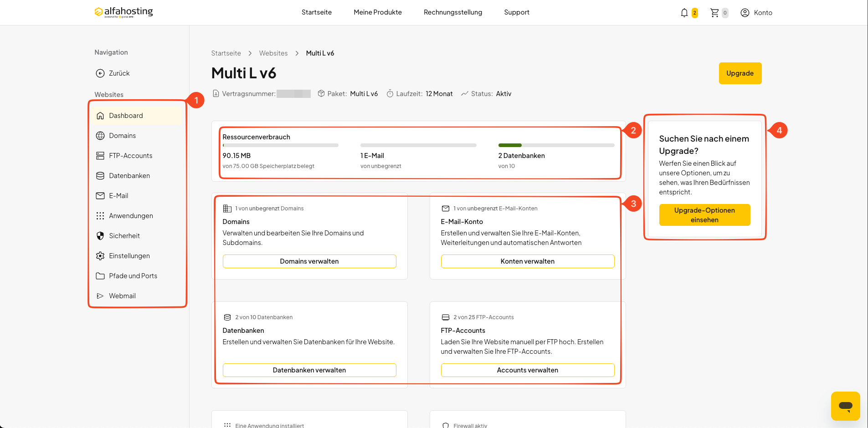Click Konten verwalten button
The height and width of the screenshot is (428, 868).
(x=528, y=261)
